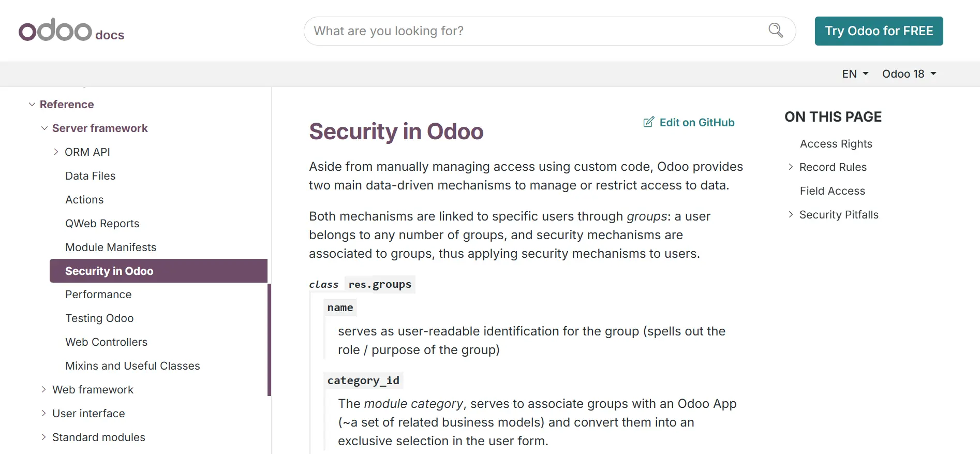Expand the User interface chevron
980x454 pixels.
44,414
